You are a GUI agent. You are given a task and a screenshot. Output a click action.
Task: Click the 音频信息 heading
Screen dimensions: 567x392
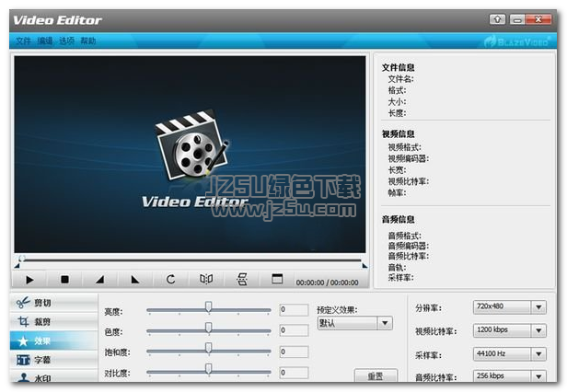(399, 220)
